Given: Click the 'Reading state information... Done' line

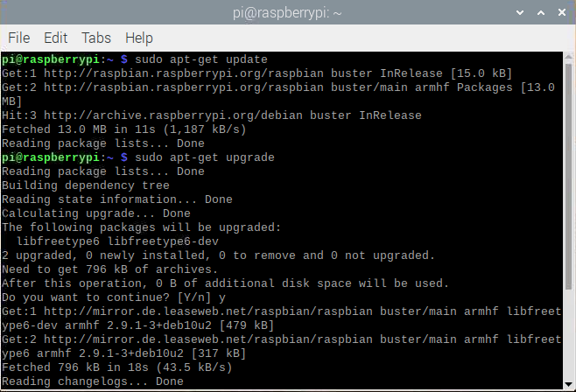Looking at the screenshot, I should (117, 199).
